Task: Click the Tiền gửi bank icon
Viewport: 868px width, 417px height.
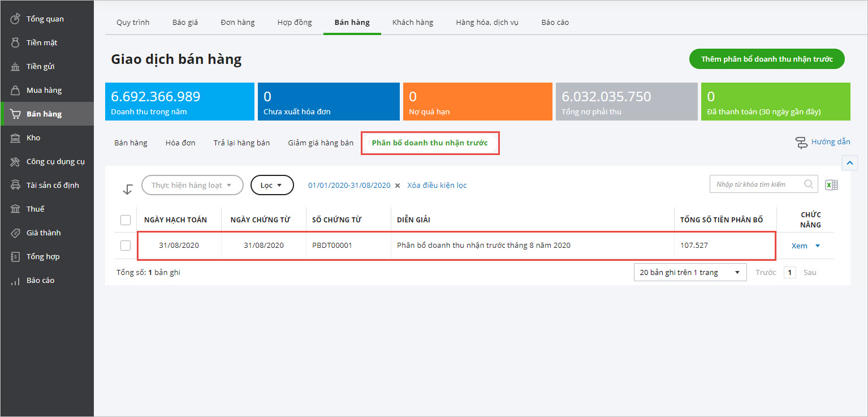Action: click(x=15, y=67)
